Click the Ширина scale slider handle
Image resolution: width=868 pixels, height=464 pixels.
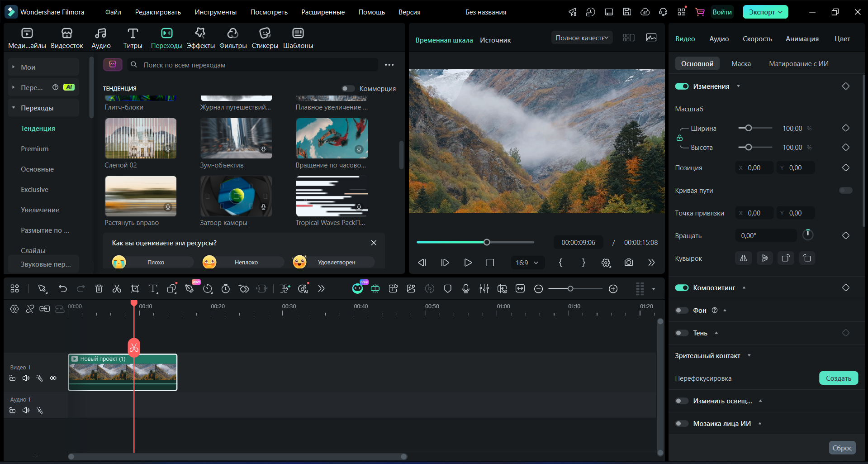(x=749, y=128)
